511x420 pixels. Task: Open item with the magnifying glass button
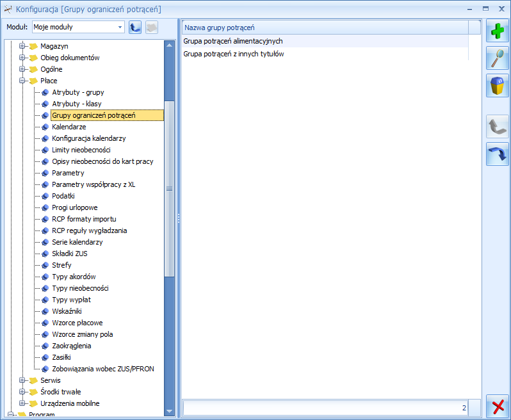(498, 58)
